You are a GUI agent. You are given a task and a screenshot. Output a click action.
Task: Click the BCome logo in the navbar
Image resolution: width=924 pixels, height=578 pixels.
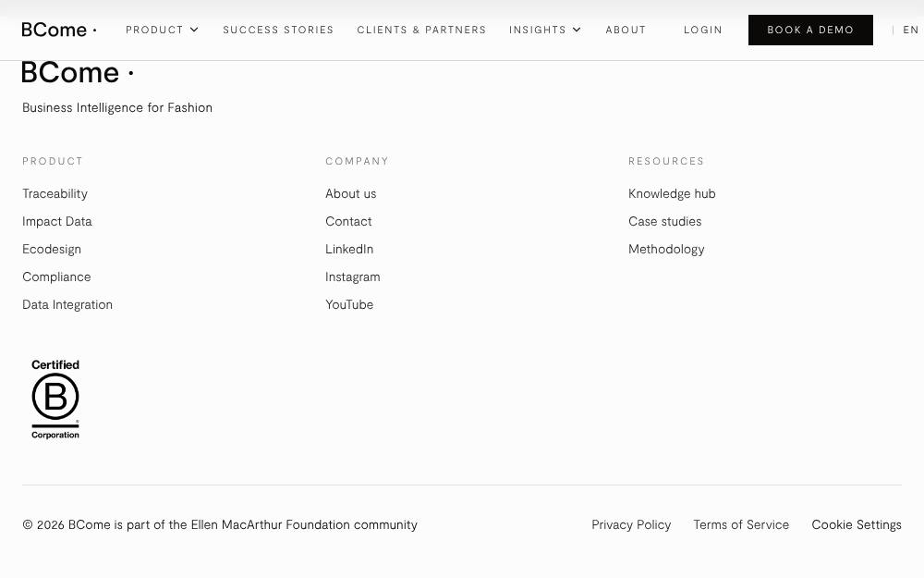point(59,30)
